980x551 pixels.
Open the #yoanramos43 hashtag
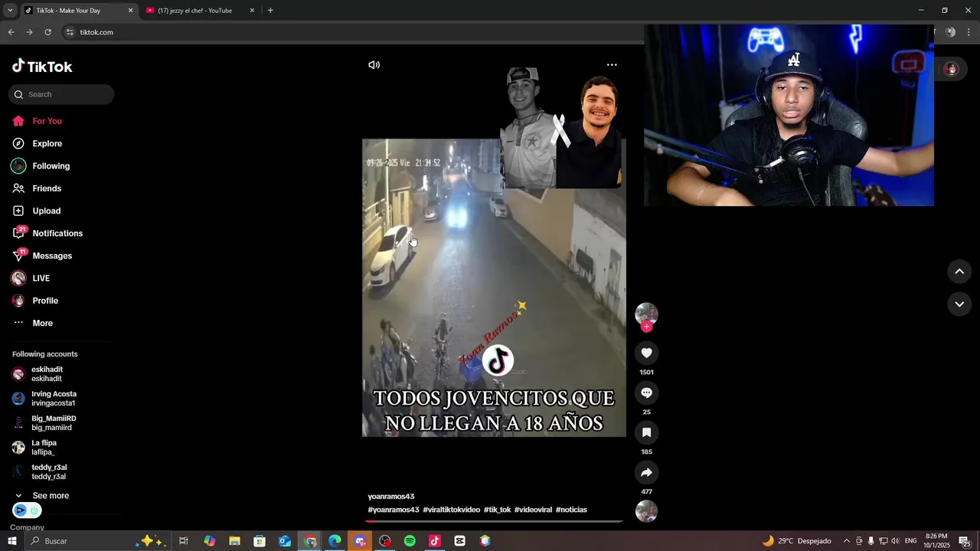[x=394, y=510]
